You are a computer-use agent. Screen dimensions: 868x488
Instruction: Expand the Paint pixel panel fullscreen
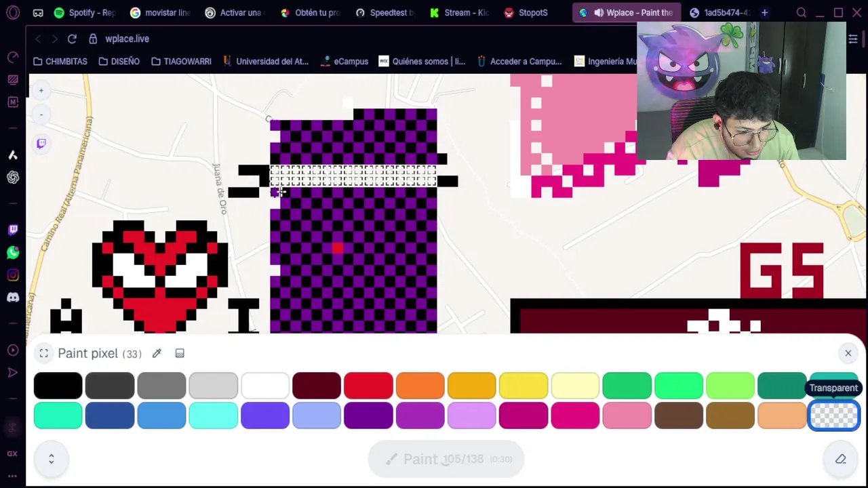[x=43, y=353]
